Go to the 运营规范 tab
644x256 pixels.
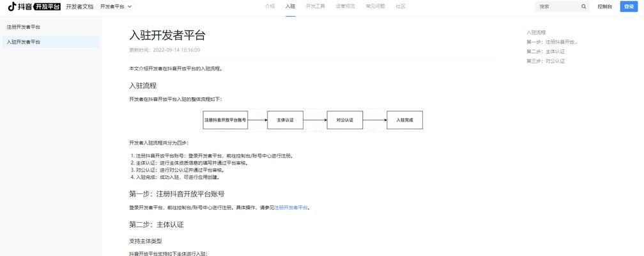pos(346,6)
